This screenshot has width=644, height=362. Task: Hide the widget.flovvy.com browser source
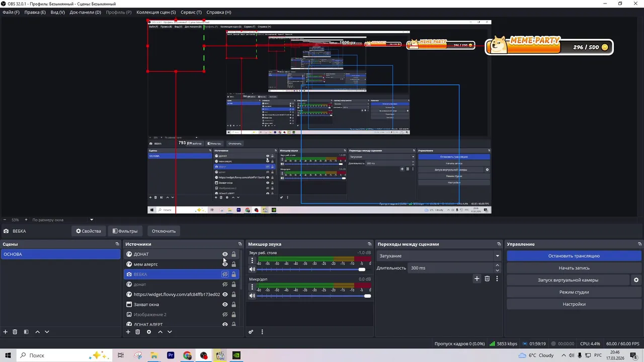225,294
